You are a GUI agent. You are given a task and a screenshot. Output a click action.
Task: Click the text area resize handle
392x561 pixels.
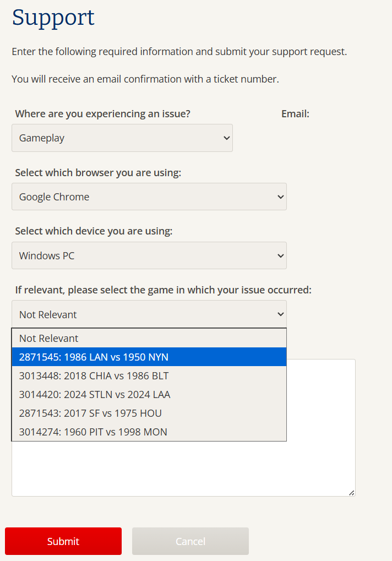351,492
